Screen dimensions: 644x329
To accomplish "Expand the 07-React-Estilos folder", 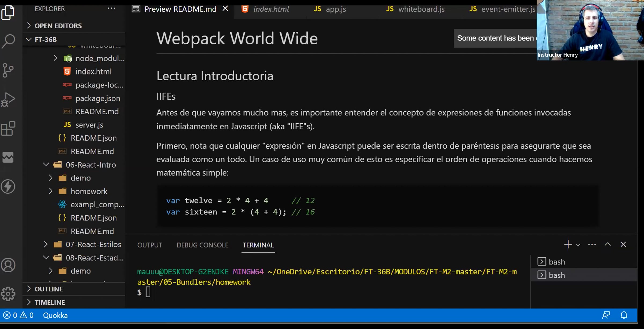I will pos(93,244).
